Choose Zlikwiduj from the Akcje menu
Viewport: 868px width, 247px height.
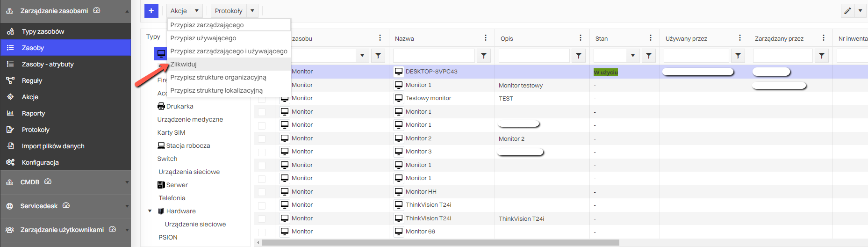click(229, 64)
